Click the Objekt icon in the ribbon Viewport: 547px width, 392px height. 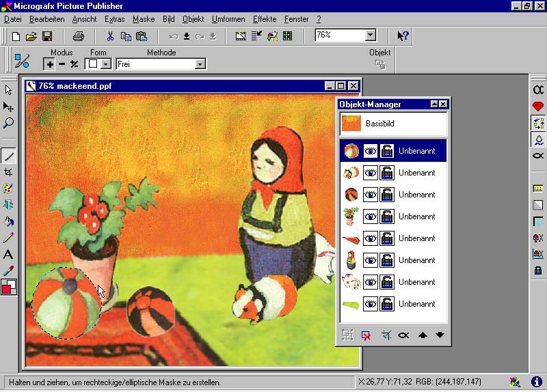tap(380, 64)
